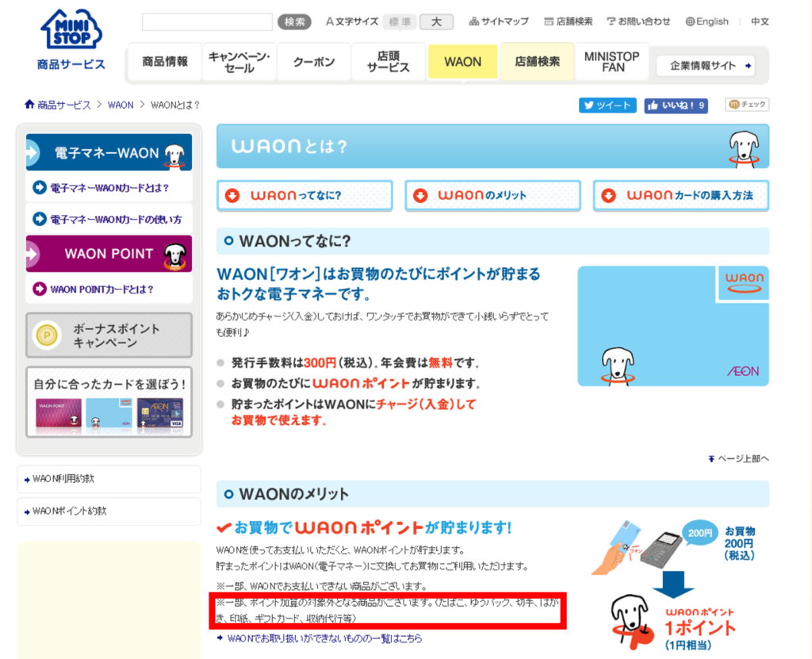The height and width of the screenshot is (659, 812).
Task: Click the 1ポイント dog mascot graphic
Action: click(632, 622)
